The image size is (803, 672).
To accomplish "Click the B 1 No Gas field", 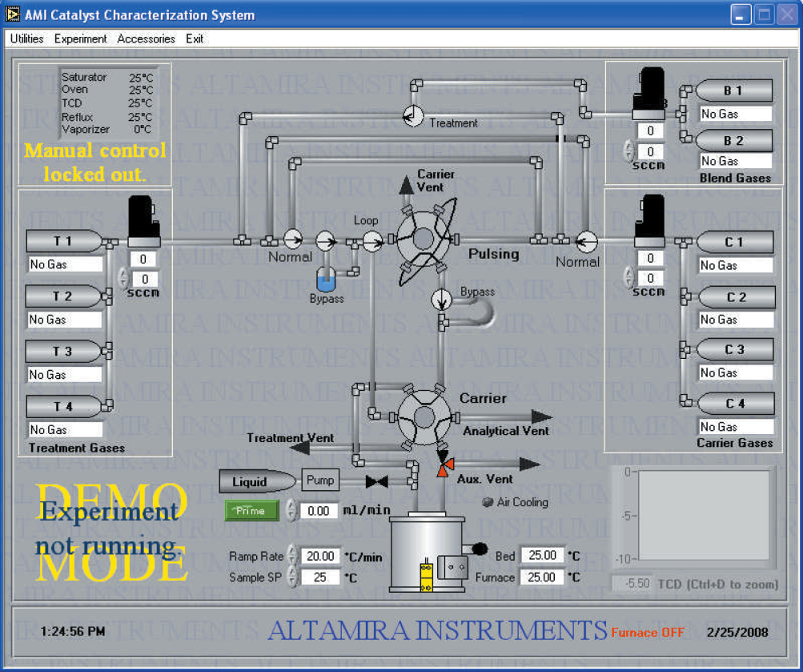I will [x=736, y=114].
